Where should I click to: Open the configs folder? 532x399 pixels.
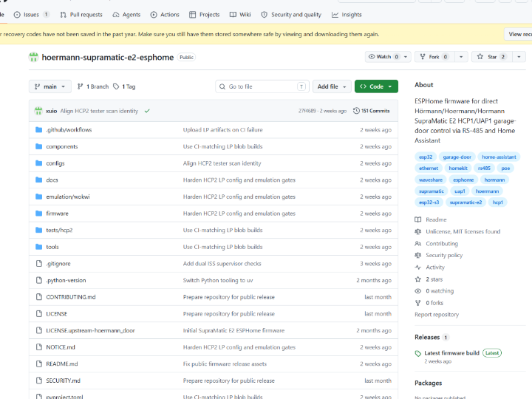55,163
